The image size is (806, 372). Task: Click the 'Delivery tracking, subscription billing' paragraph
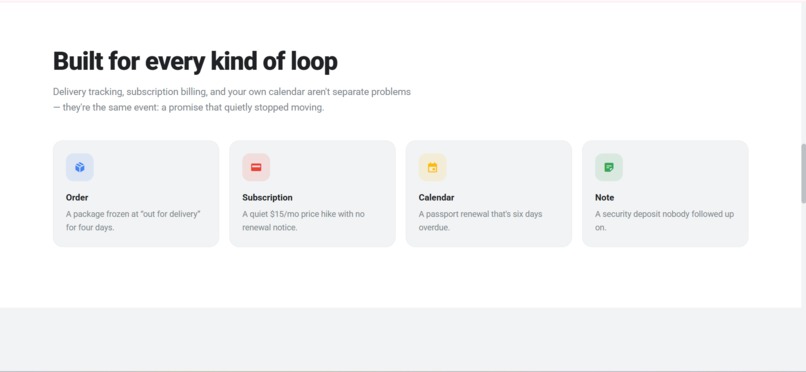point(232,100)
